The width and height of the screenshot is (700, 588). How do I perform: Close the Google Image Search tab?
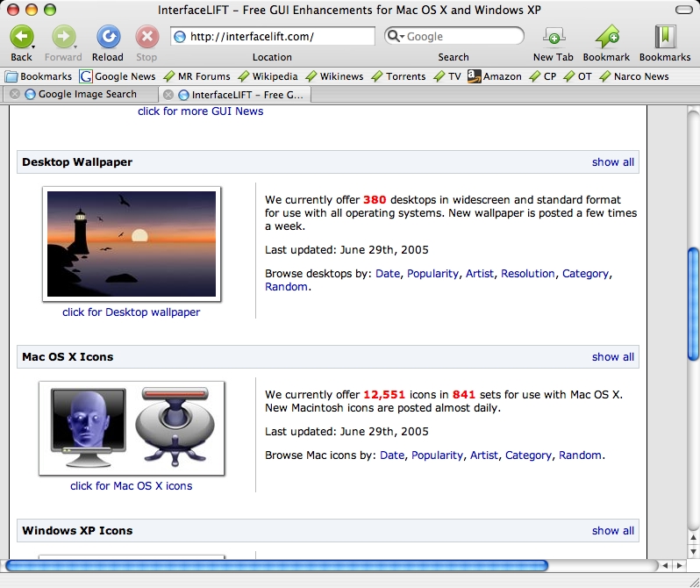[15, 95]
